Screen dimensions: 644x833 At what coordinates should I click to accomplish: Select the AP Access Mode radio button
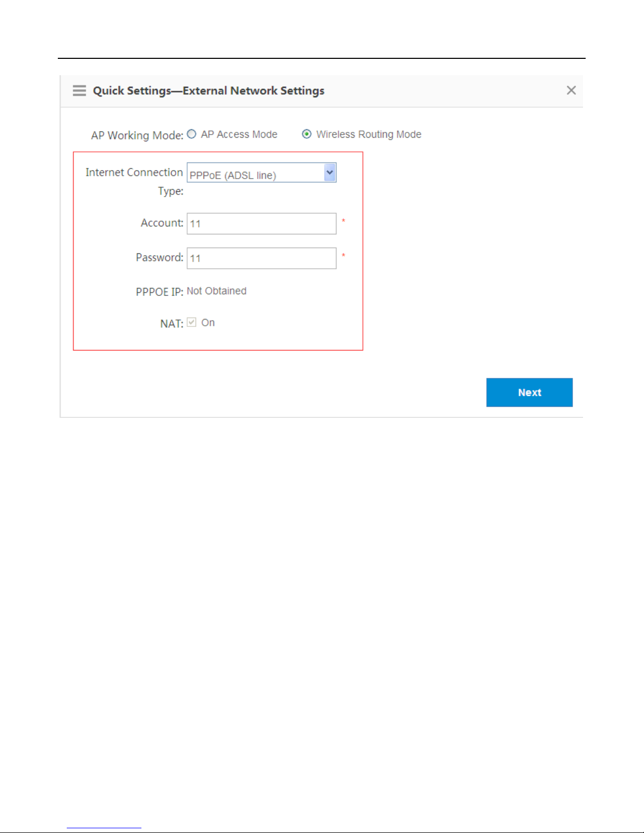(191, 134)
